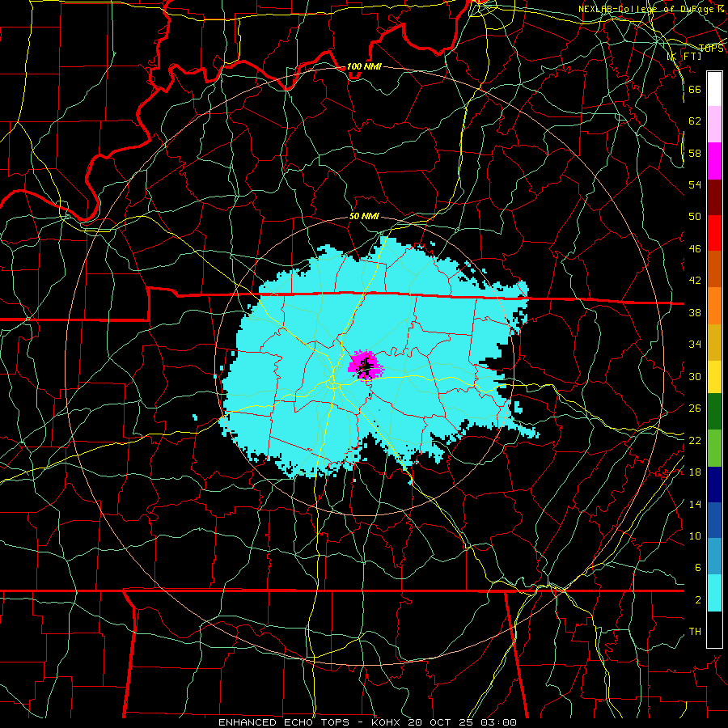Viewport: 728px width, 728px height.
Task: Click legend value "62"
Action: click(x=695, y=121)
